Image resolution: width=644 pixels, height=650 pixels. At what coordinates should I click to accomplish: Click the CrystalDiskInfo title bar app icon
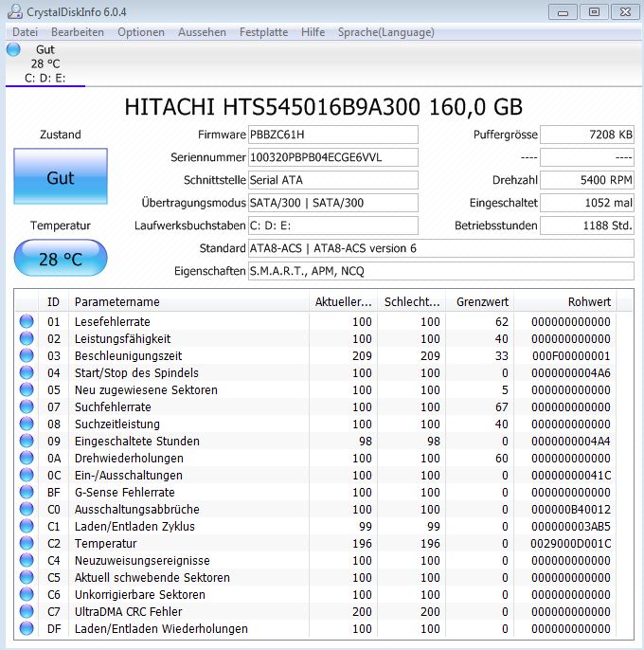15,11
